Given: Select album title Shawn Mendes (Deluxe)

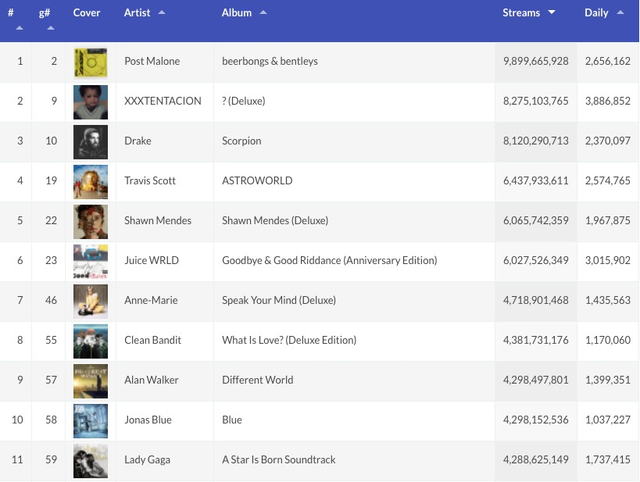Looking at the screenshot, I should [x=275, y=220].
